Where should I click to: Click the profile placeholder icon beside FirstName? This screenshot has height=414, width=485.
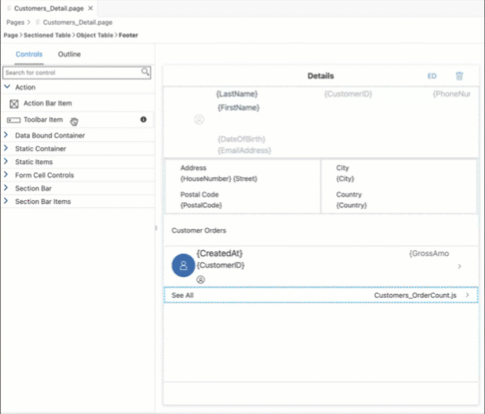pos(199,119)
